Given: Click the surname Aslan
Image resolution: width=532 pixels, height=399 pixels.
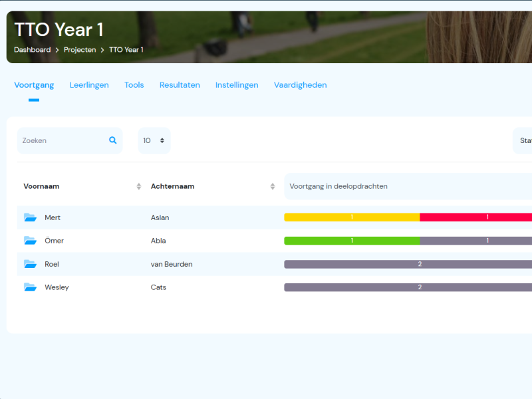Looking at the screenshot, I should coord(160,217).
